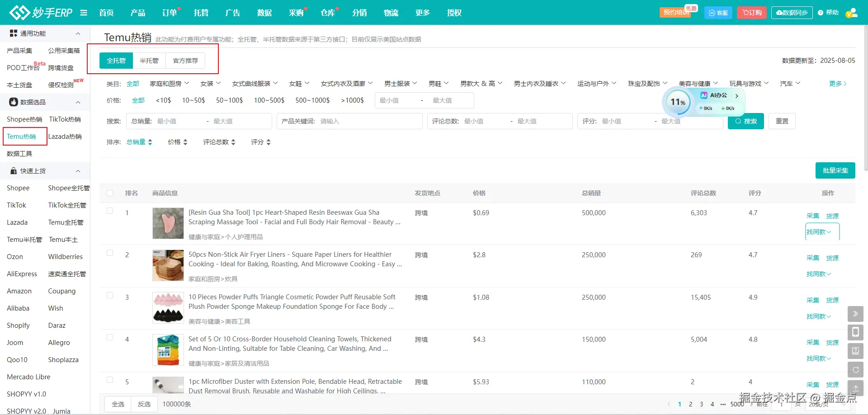Expand the 运动与户外 category dropdown
The height and width of the screenshot is (415, 868).
(x=597, y=84)
